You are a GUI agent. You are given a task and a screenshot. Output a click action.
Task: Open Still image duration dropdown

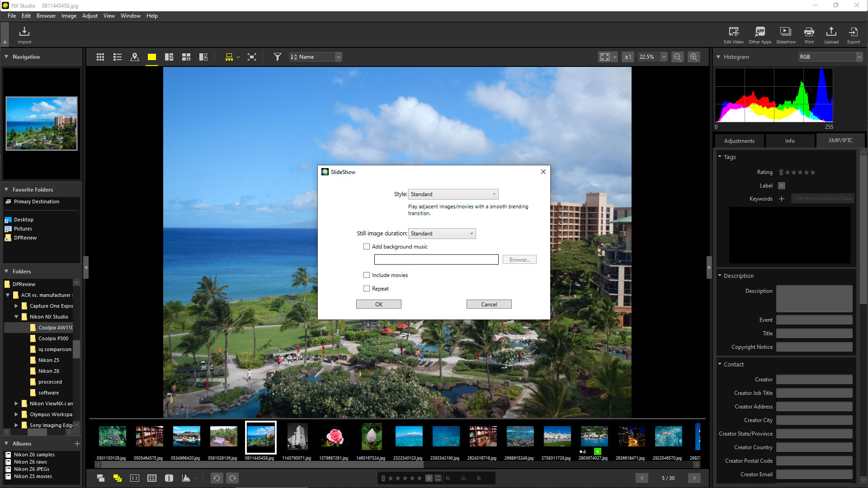(x=442, y=234)
